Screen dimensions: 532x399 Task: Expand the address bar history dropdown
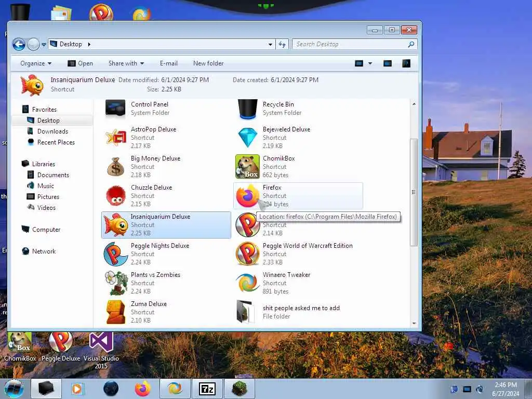270,45
